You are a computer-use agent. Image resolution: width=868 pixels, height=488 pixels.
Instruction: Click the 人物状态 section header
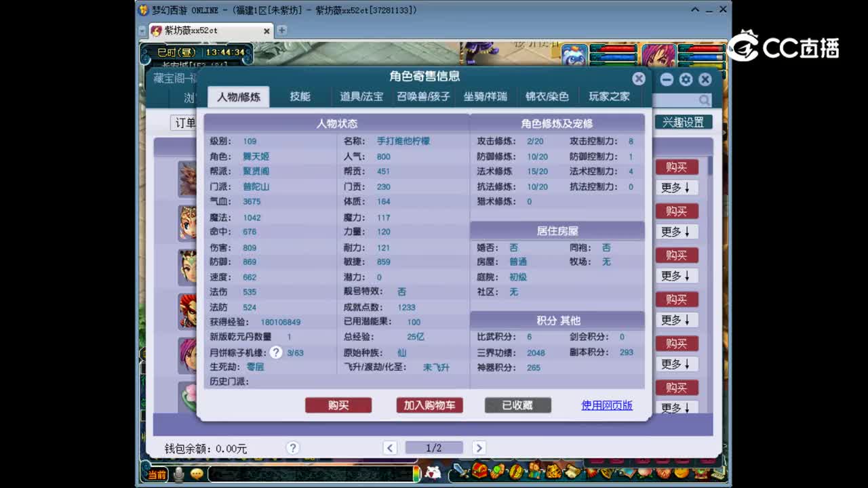(336, 124)
